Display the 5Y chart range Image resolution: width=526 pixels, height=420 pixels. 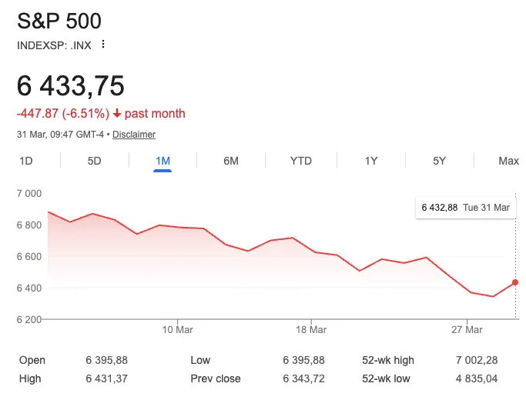pyautogui.click(x=439, y=161)
